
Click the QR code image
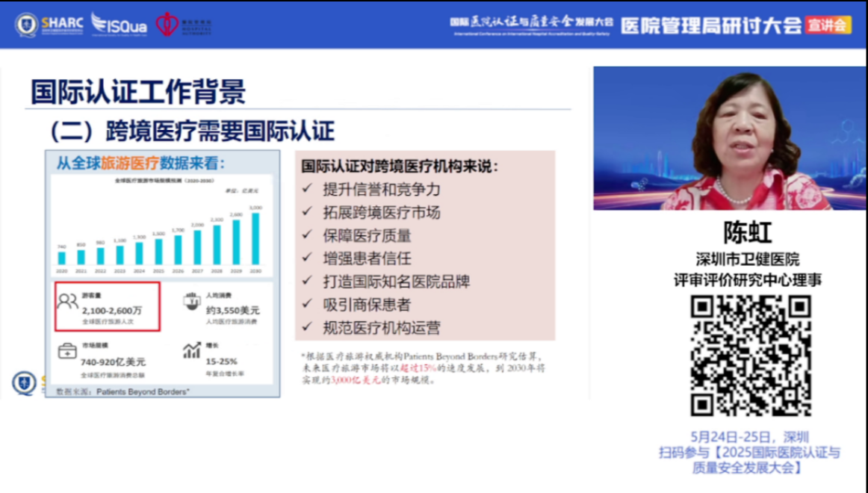(x=750, y=356)
